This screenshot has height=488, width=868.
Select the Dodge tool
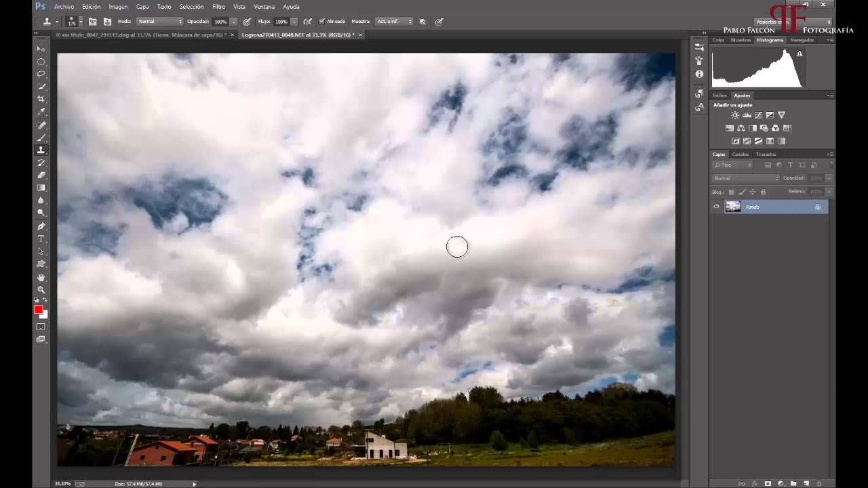(x=41, y=213)
